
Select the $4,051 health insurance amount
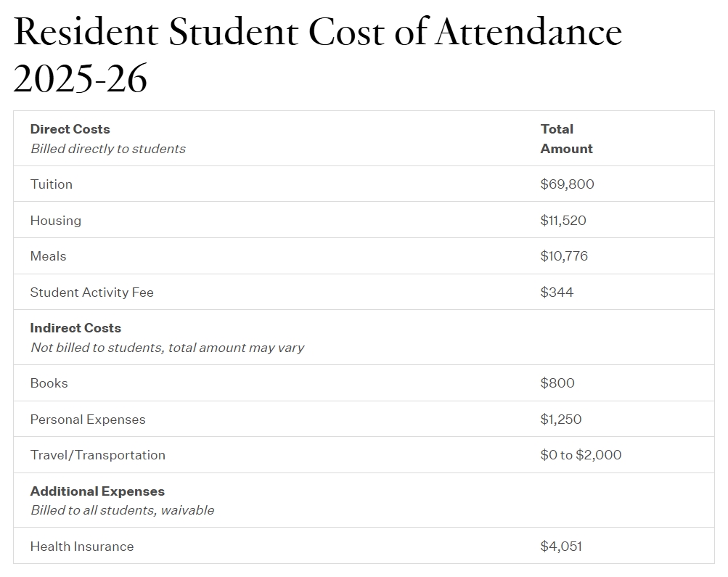[x=561, y=547]
